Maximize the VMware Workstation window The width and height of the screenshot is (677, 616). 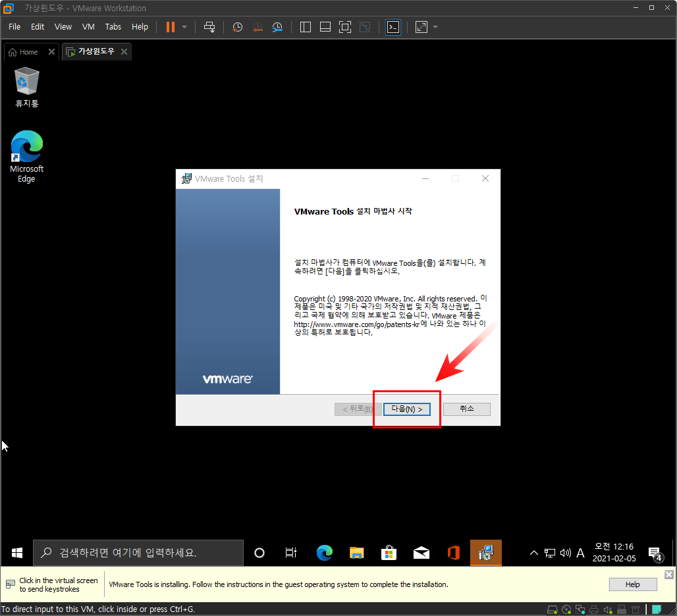pos(651,8)
